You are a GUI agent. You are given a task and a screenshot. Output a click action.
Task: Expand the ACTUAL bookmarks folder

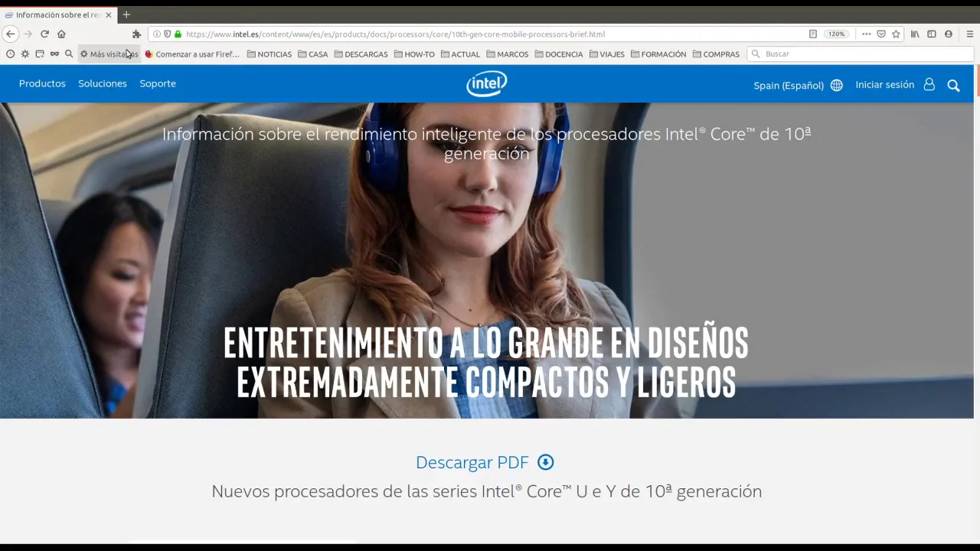[461, 54]
